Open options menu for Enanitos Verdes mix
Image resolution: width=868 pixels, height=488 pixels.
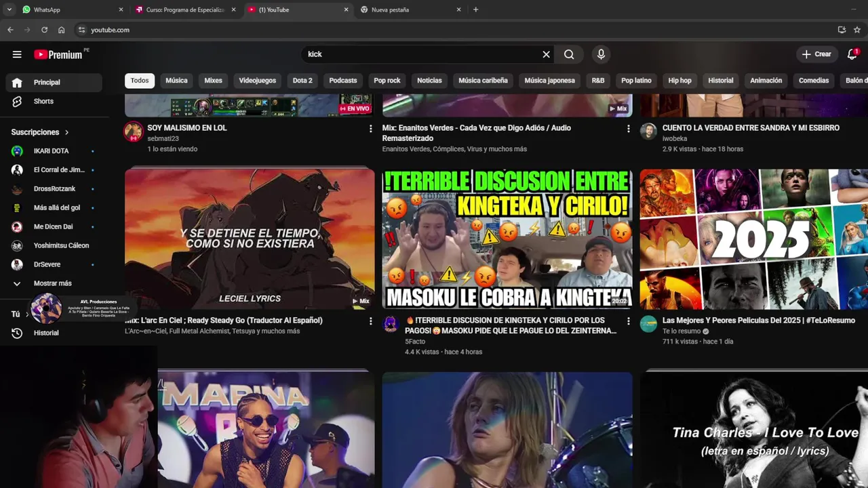(x=628, y=128)
